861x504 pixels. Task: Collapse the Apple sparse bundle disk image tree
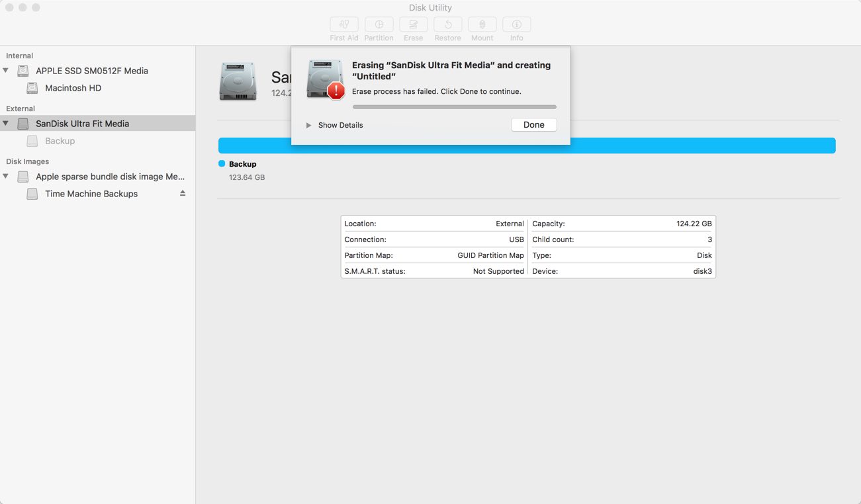6,176
